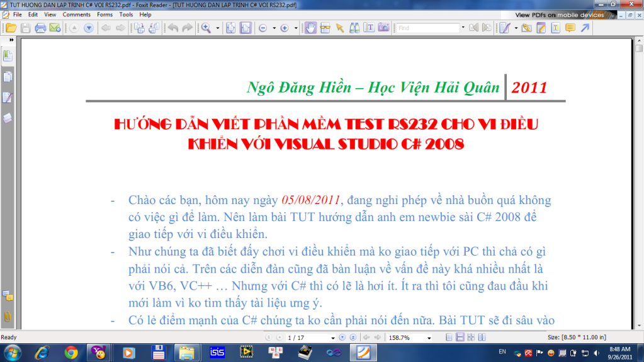Open the File menu
The height and width of the screenshot is (362, 644).
(17, 14)
